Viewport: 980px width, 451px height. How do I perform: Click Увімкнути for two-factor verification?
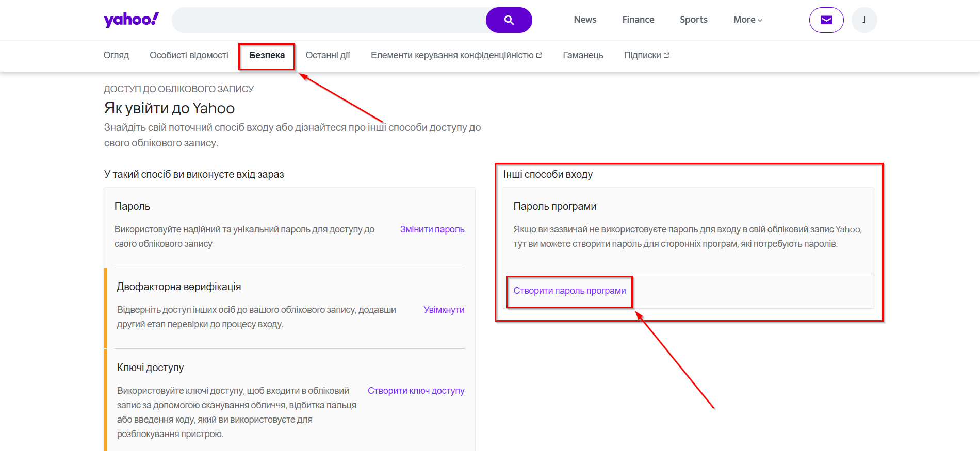pyautogui.click(x=444, y=310)
